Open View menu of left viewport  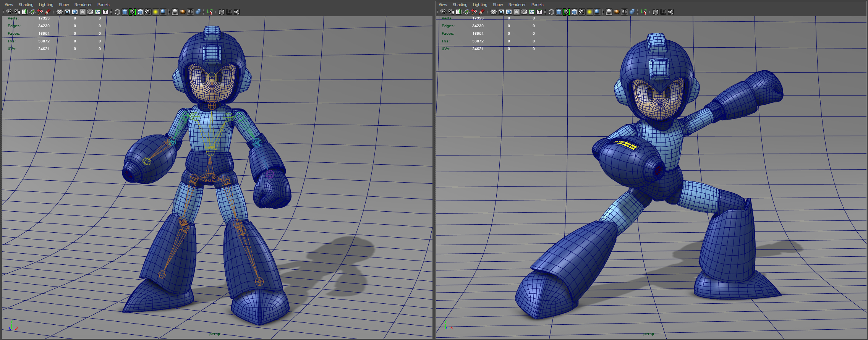[x=9, y=5]
